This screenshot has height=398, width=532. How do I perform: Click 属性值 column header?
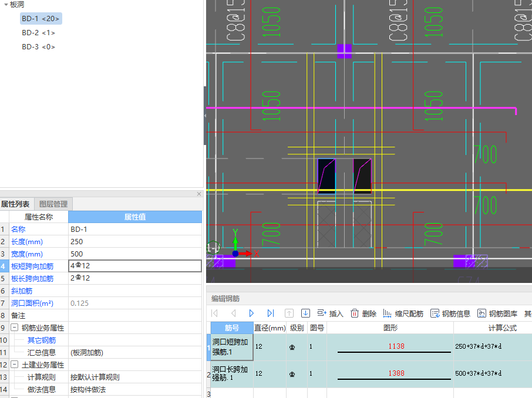point(135,217)
